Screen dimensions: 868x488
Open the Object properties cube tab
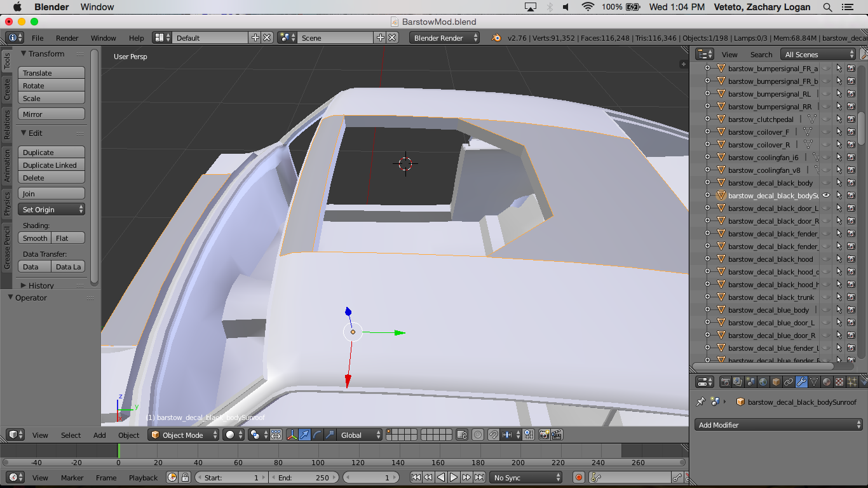pos(776,382)
